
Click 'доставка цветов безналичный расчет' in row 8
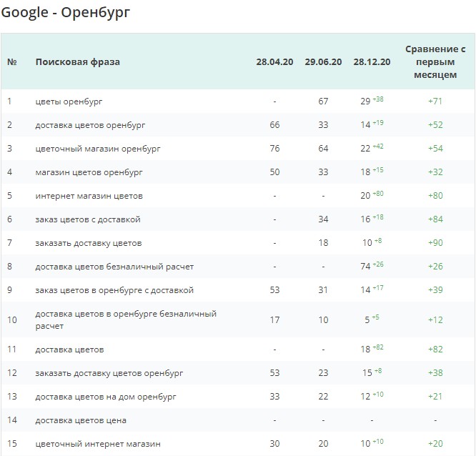pos(114,267)
